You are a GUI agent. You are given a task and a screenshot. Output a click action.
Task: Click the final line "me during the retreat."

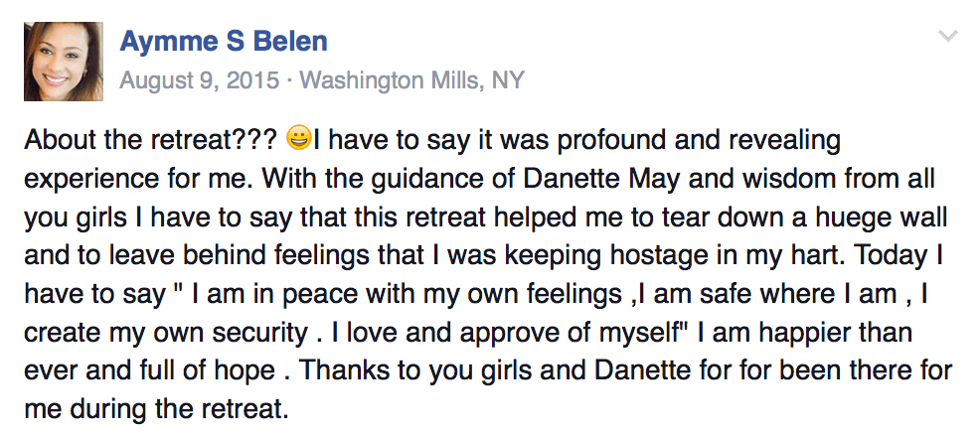pos(158,409)
